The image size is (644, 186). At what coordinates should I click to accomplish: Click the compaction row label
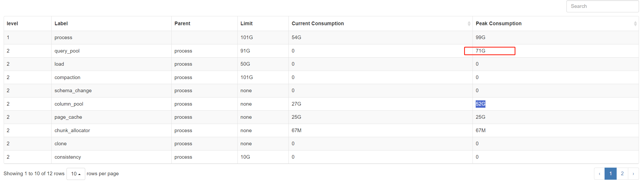[x=68, y=77]
